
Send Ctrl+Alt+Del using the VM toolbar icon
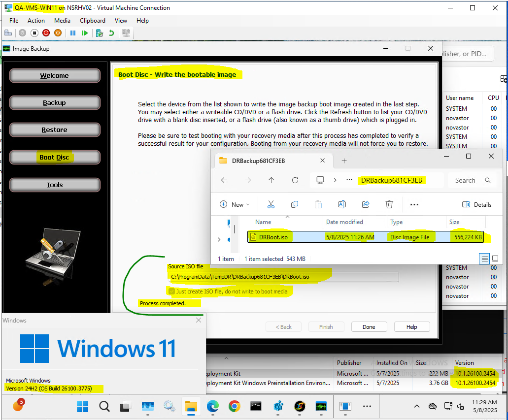point(8,33)
